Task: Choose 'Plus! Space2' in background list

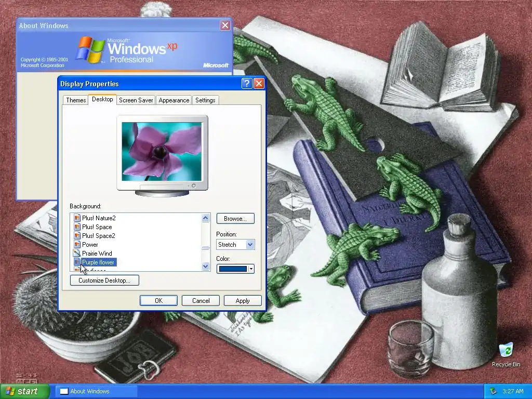Action: [x=98, y=235]
